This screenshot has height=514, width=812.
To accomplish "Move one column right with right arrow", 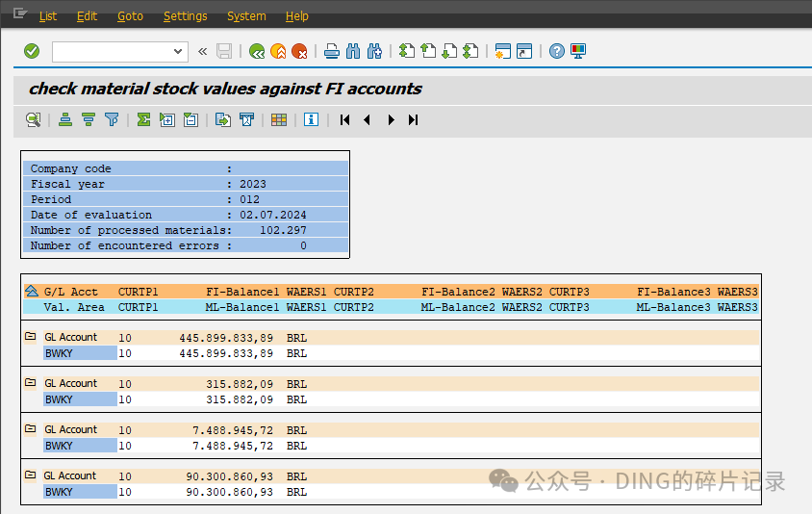I will pyautogui.click(x=391, y=120).
